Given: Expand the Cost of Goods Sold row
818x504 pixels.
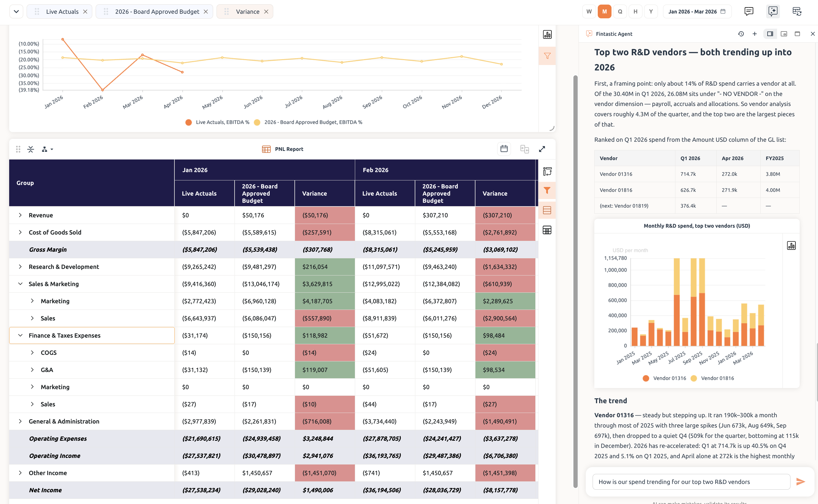Looking at the screenshot, I should [x=20, y=232].
